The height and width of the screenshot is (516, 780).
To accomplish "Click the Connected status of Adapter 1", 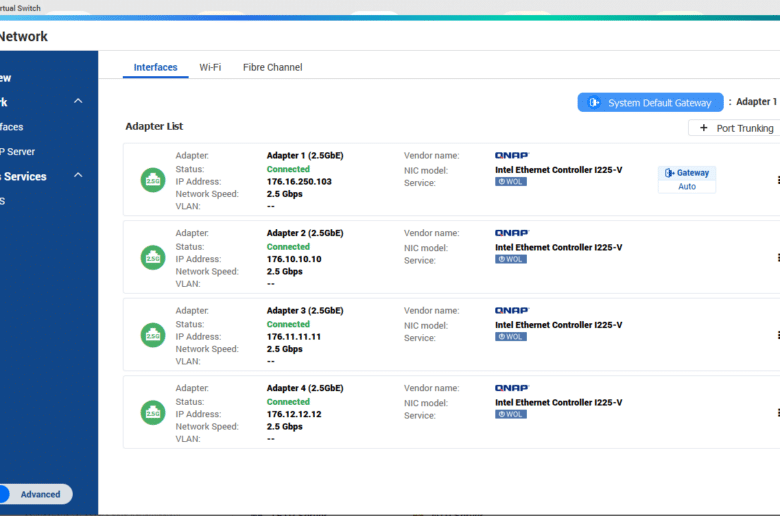I will [288, 169].
